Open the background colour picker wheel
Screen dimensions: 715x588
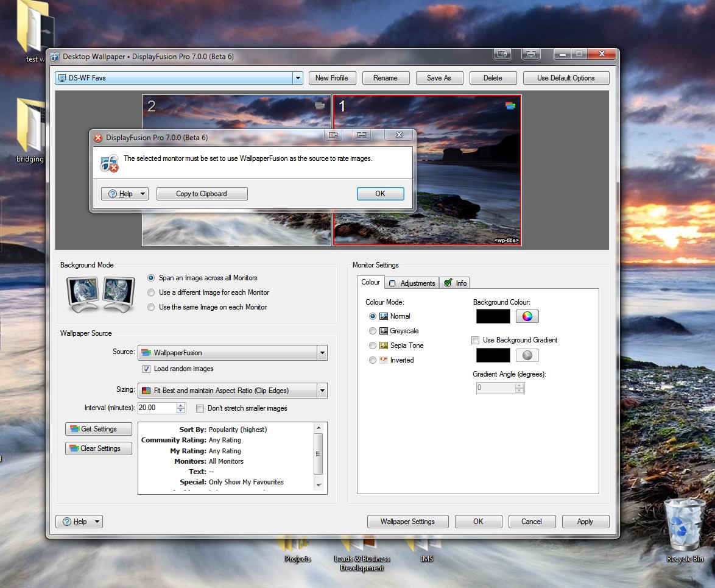click(527, 316)
